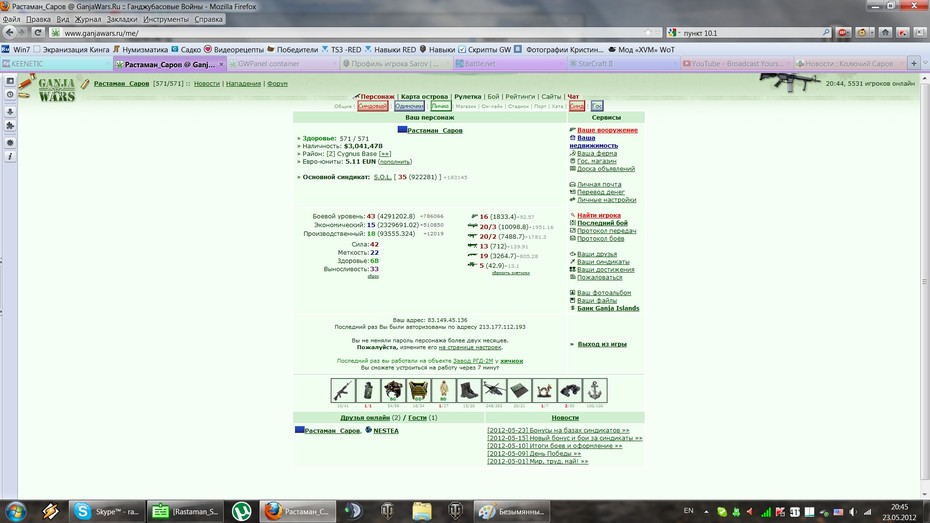Click the Firefox home button
Viewport: 930px width, 523px height.
click(x=886, y=33)
